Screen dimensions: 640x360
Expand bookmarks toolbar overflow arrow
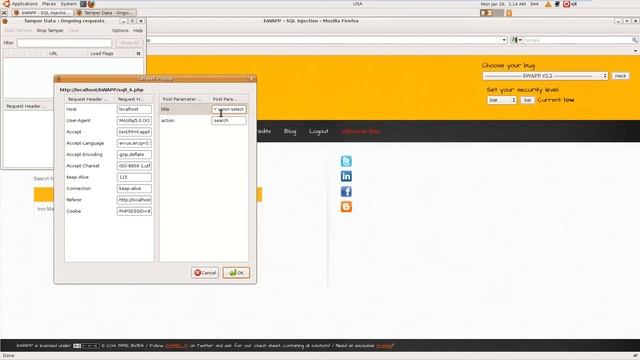tap(635, 51)
